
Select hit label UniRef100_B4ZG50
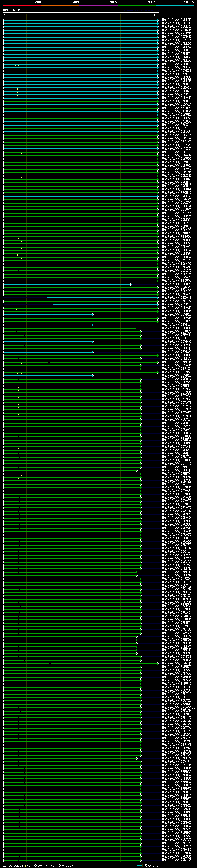[x=177, y=111]
